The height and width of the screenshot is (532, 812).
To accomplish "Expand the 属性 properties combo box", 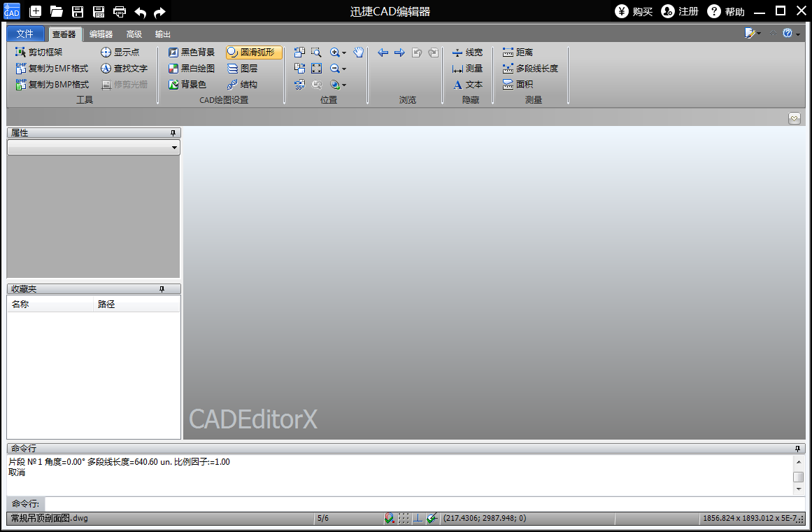I will [94, 147].
